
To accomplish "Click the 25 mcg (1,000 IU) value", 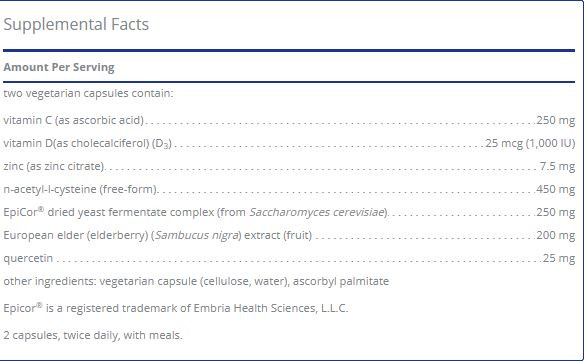I will [530, 143].
